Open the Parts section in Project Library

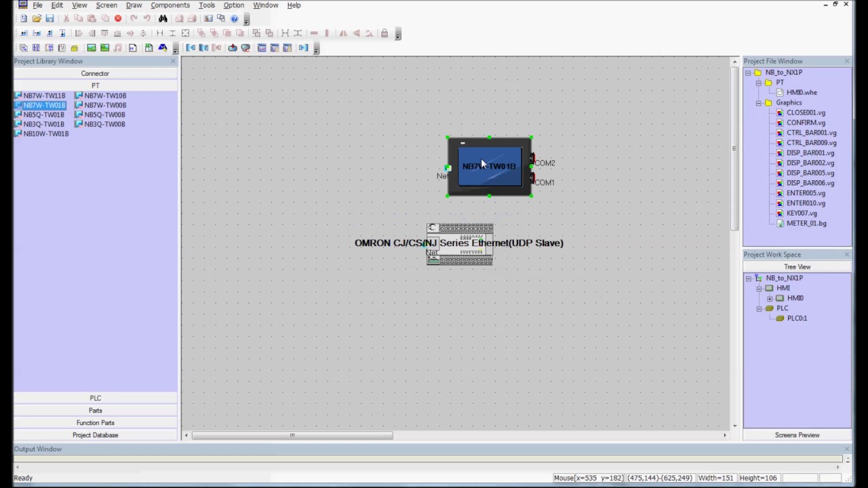click(x=95, y=410)
